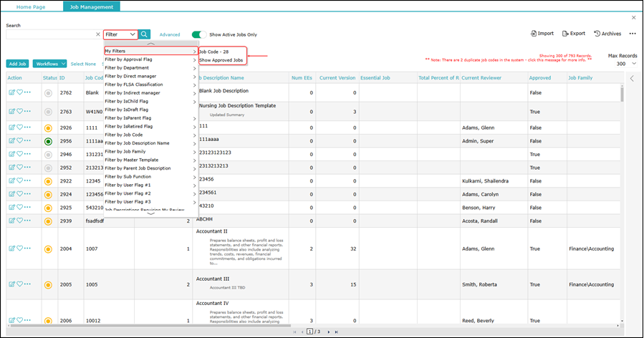This screenshot has height=338, width=644.
Task: Click the duplicate job codes note message
Action: click(x=509, y=60)
